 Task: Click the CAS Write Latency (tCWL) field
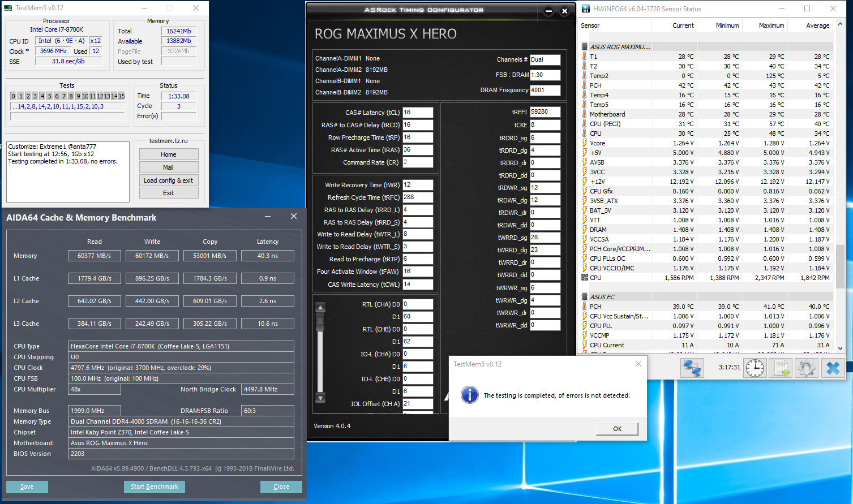[418, 285]
